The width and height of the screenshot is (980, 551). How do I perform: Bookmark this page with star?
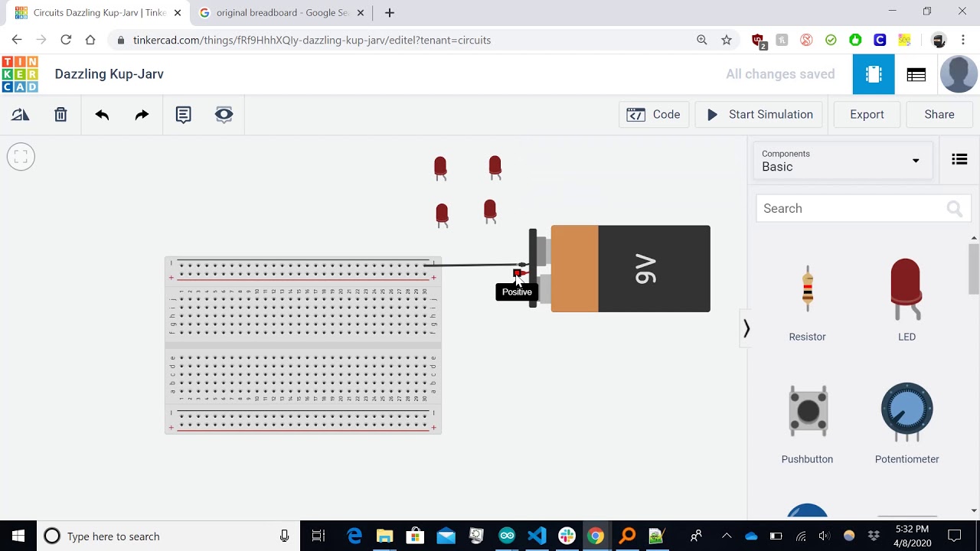coord(727,40)
